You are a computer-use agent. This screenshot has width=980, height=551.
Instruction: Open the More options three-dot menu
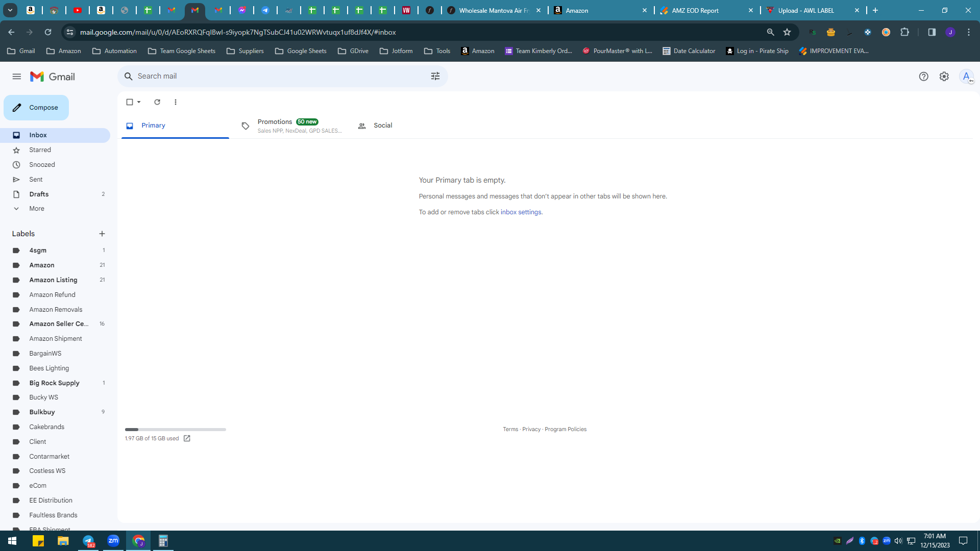click(x=176, y=102)
